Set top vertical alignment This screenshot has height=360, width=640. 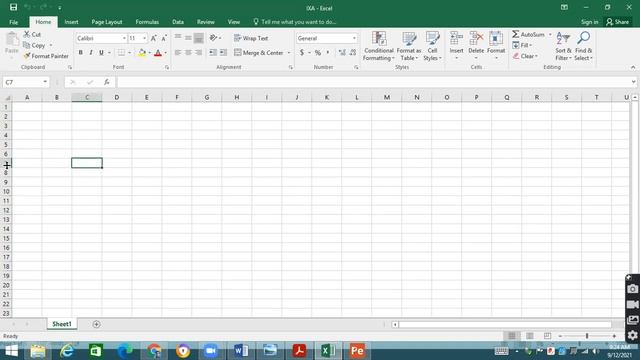178,38
